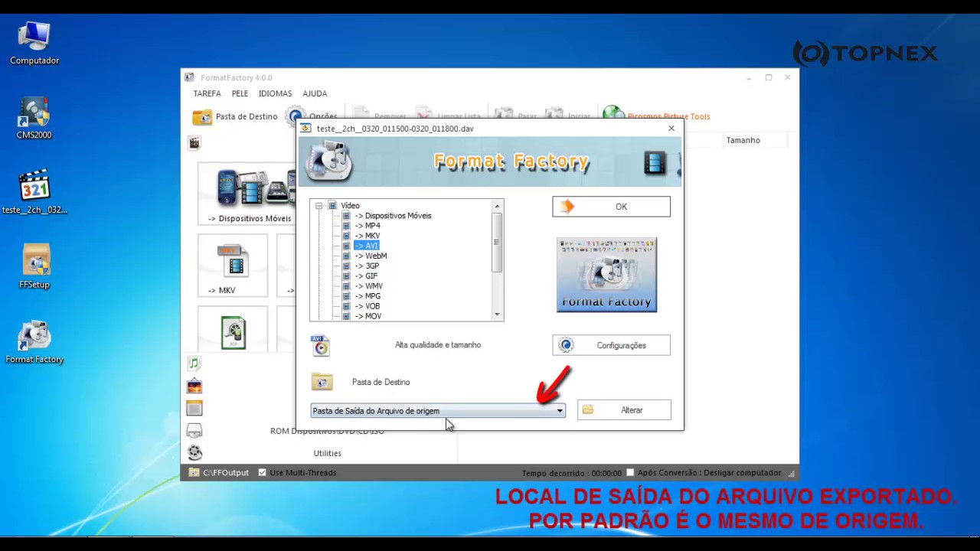Click the AVI profile icon in dialog
This screenshot has width=980, height=551.
pyautogui.click(x=321, y=345)
